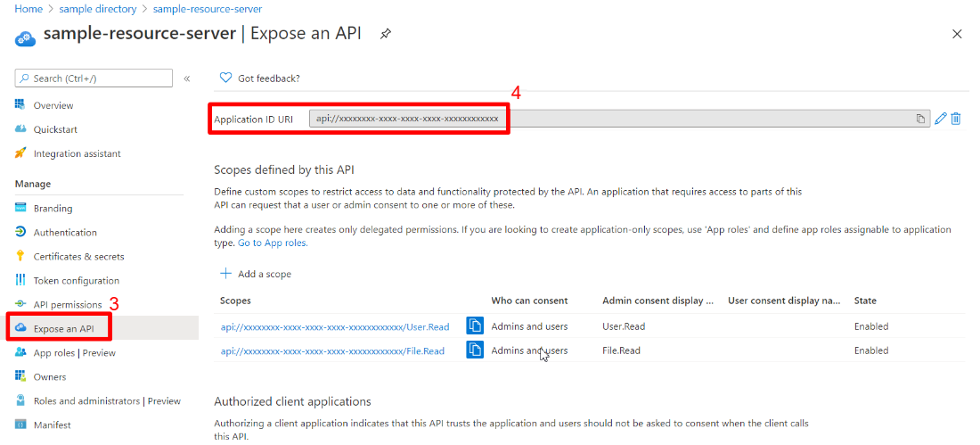Select Token configuration in sidebar

click(x=77, y=281)
